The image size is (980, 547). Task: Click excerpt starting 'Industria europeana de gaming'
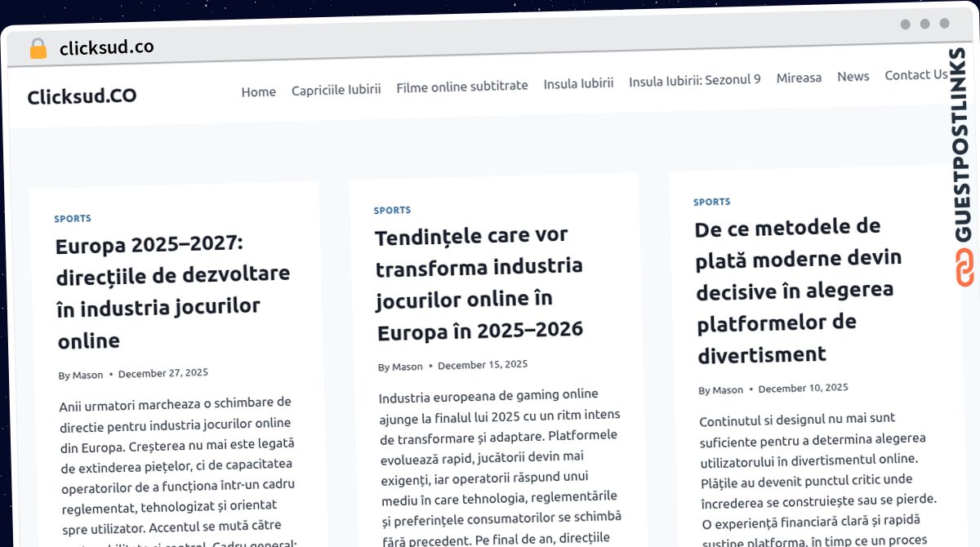(501, 466)
